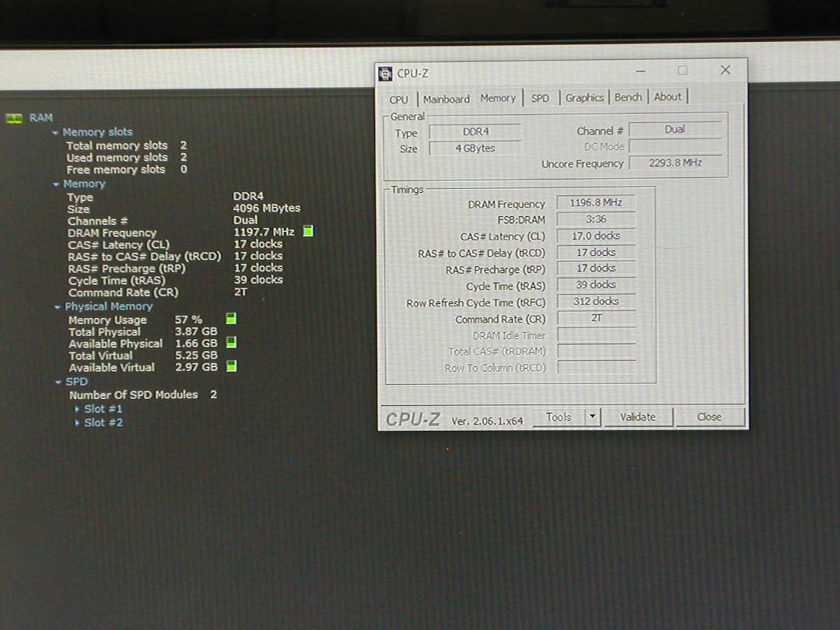Collapse the SPD section in the RAM tree
Image resolution: width=840 pixels, height=630 pixels.
coord(58,382)
